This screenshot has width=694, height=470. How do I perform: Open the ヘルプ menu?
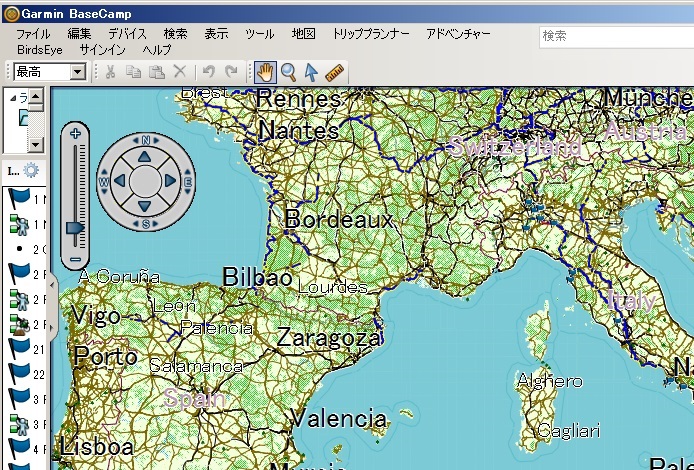click(x=157, y=50)
